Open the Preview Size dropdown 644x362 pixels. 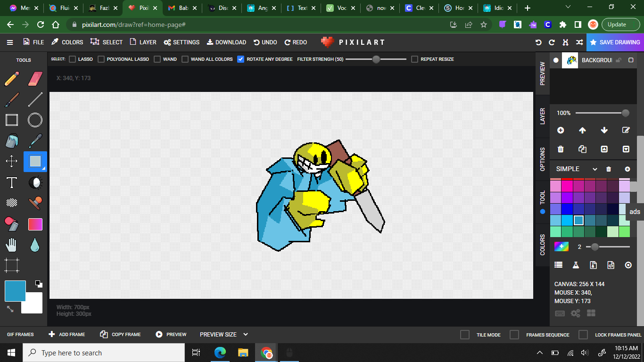(224, 335)
